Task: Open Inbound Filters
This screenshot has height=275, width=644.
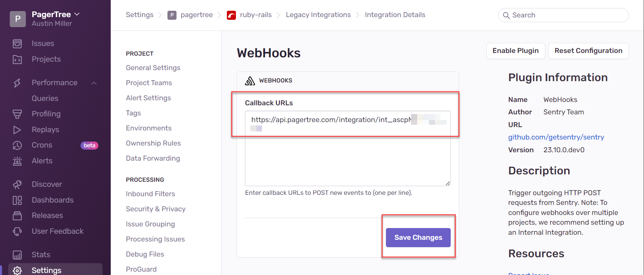Action: (x=150, y=194)
